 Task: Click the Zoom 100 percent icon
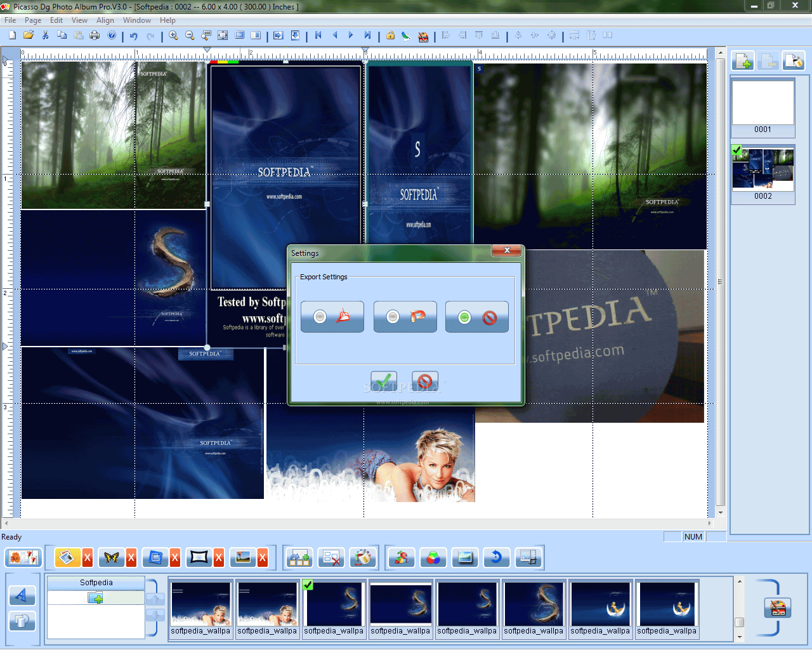(x=206, y=36)
